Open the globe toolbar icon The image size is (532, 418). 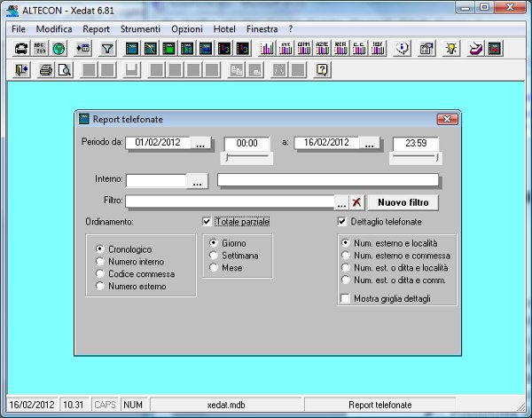tap(59, 49)
